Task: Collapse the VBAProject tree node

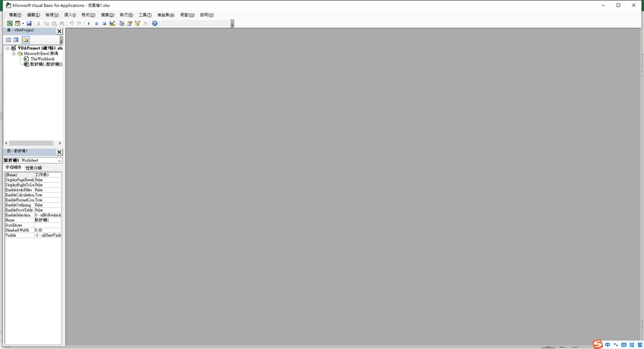Action: [x=8, y=48]
